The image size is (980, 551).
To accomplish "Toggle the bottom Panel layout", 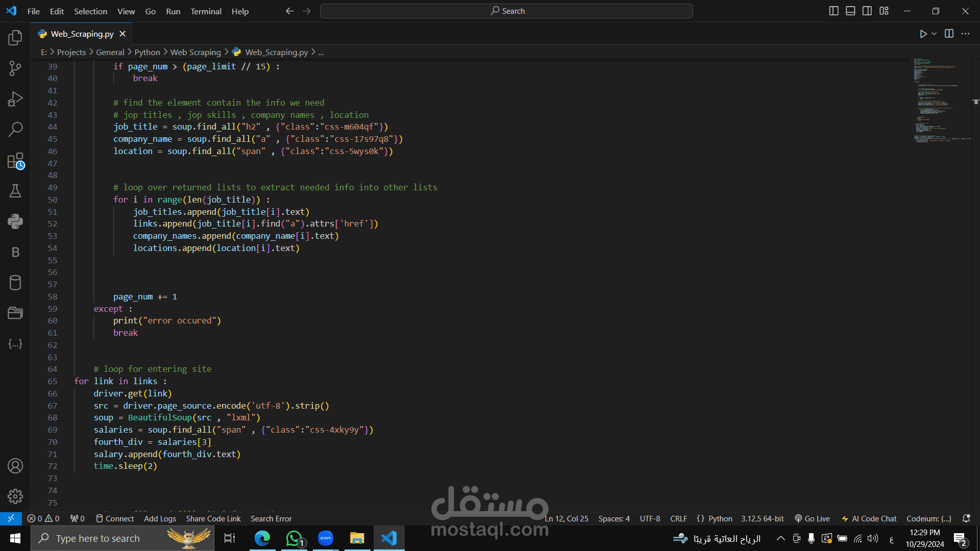I will point(850,11).
